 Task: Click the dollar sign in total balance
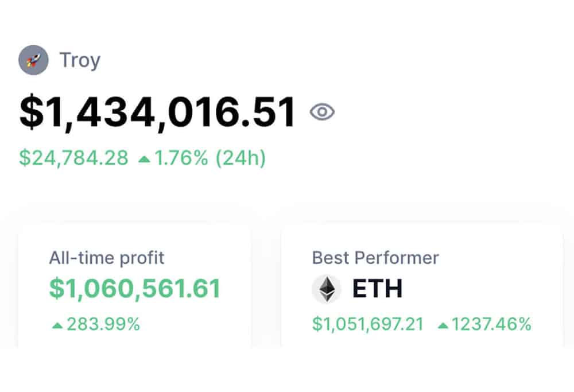click(32, 112)
